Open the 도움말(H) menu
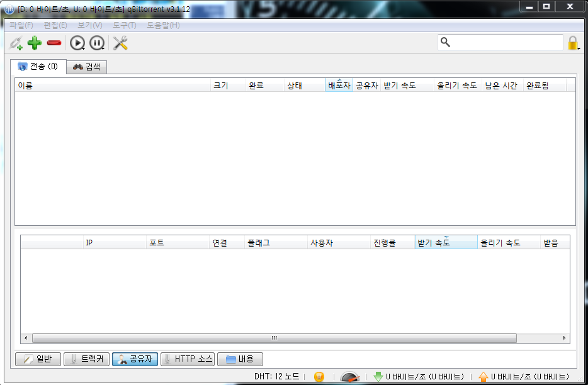588x385 pixels. pos(163,25)
